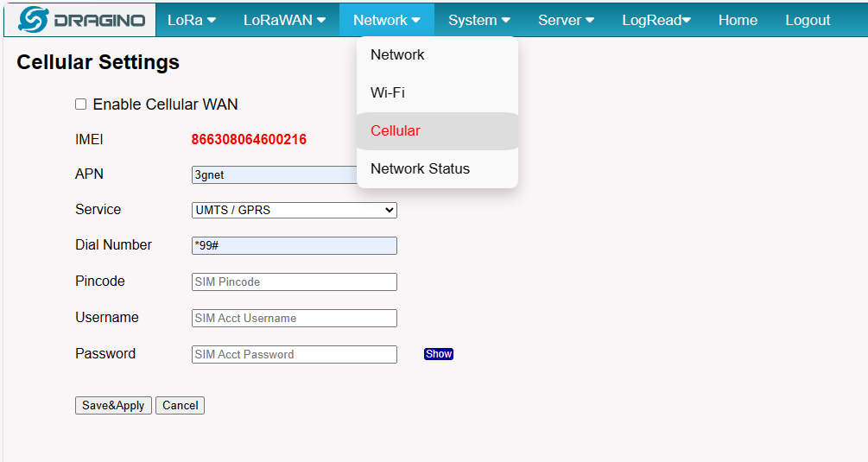Open the LoRa menu
This screenshot has height=462, width=868.
point(192,20)
